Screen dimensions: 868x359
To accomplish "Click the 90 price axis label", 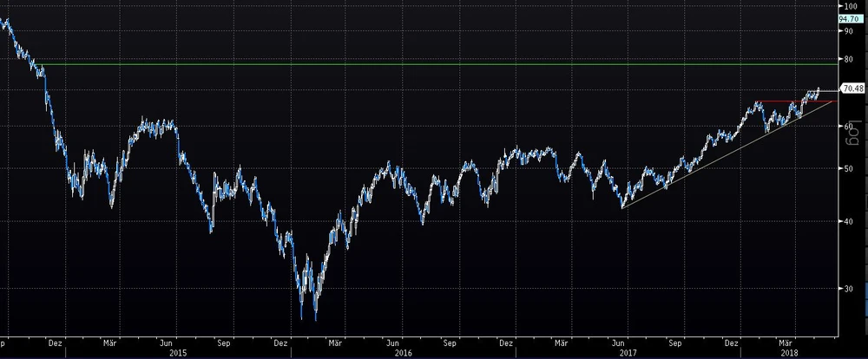I will pos(849,30).
